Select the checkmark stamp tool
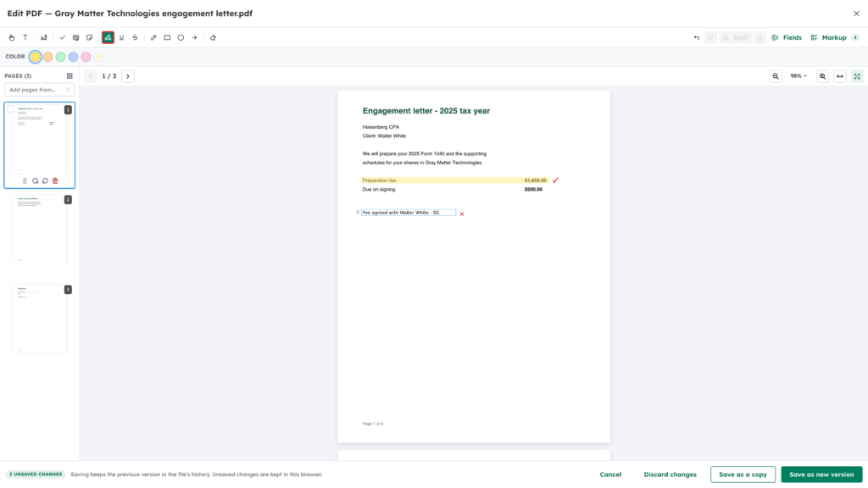The height and width of the screenshot is (488, 868). point(63,37)
